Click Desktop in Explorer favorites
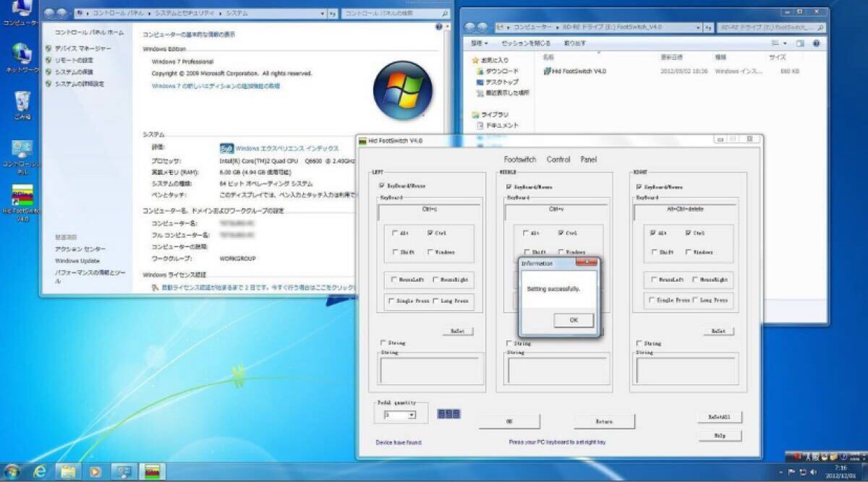The image size is (868, 482). coord(497,82)
